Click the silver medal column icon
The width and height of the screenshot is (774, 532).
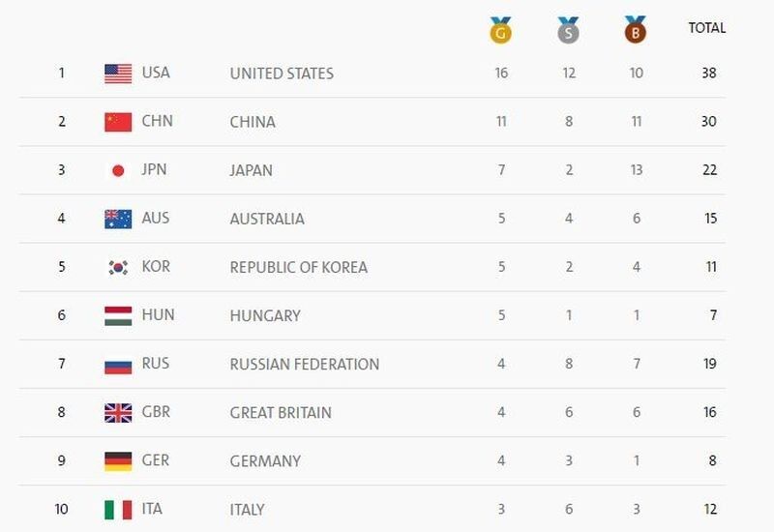[x=569, y=31]
